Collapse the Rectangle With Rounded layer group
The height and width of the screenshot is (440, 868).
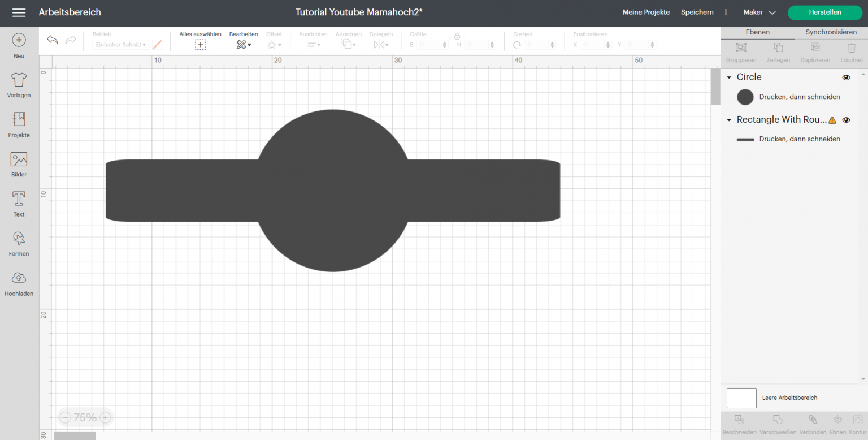click(x=729, y=120)
